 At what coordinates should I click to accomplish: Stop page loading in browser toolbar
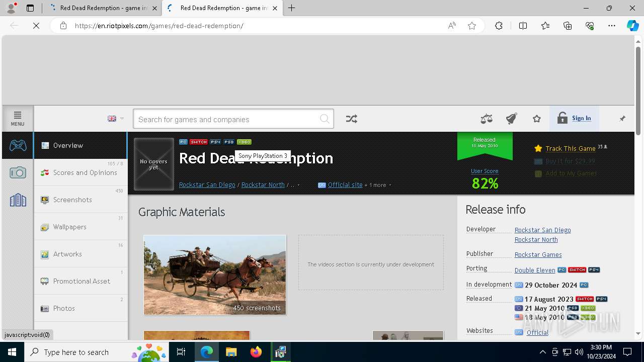click(36, 26)
